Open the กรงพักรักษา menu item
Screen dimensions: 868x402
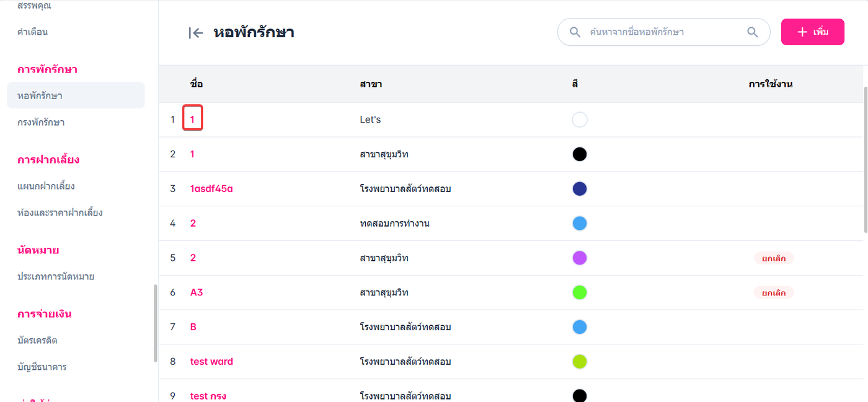click(41, 122)
